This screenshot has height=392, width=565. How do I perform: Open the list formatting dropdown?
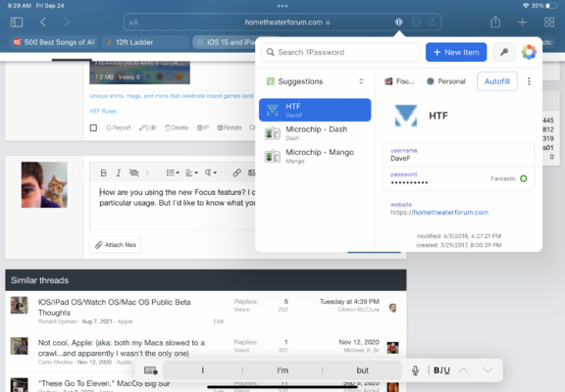[173, 173]
